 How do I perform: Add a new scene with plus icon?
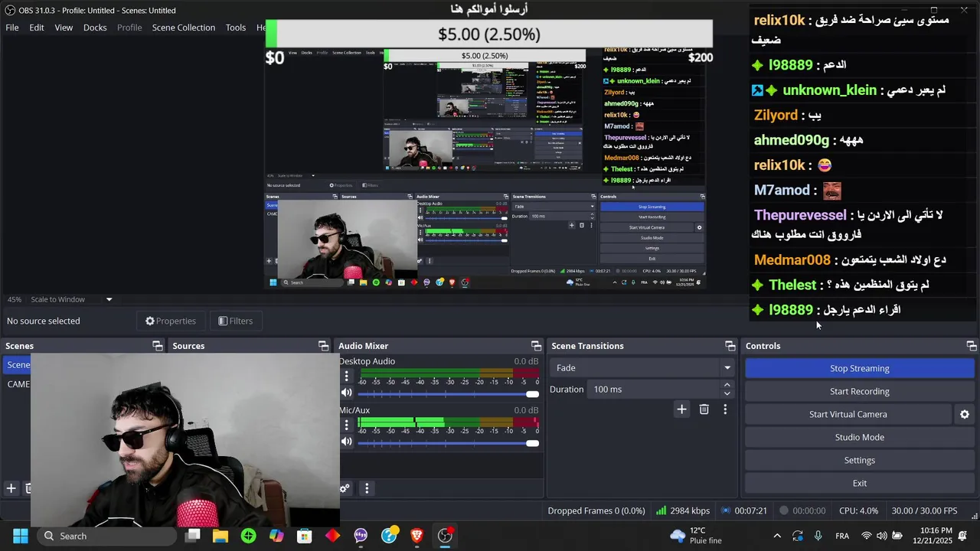[11, 488]
